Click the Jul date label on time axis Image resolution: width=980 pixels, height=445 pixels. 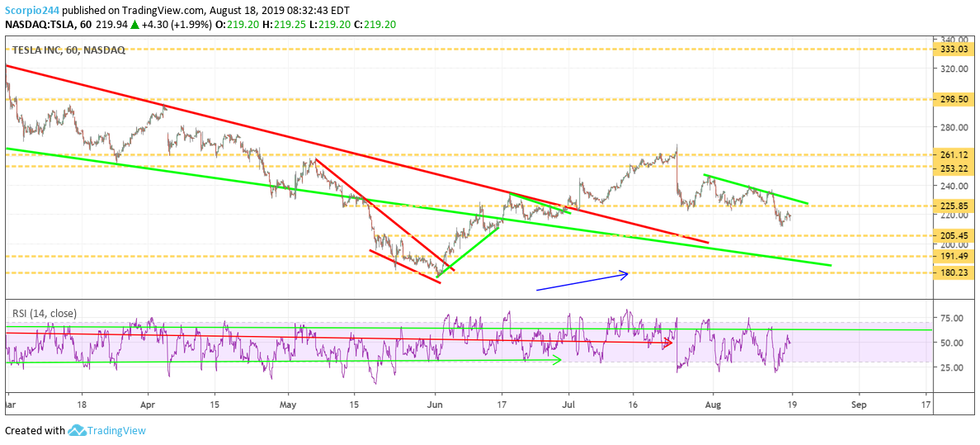(x=569, y=405)
